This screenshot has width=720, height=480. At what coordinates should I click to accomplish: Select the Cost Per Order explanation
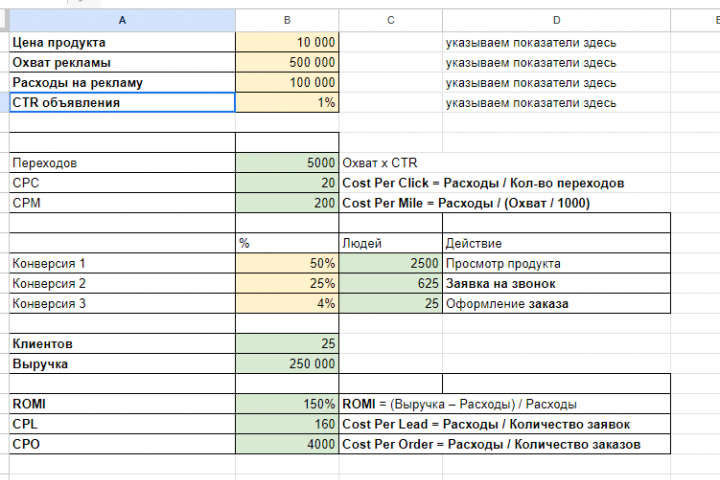point(491,444)
